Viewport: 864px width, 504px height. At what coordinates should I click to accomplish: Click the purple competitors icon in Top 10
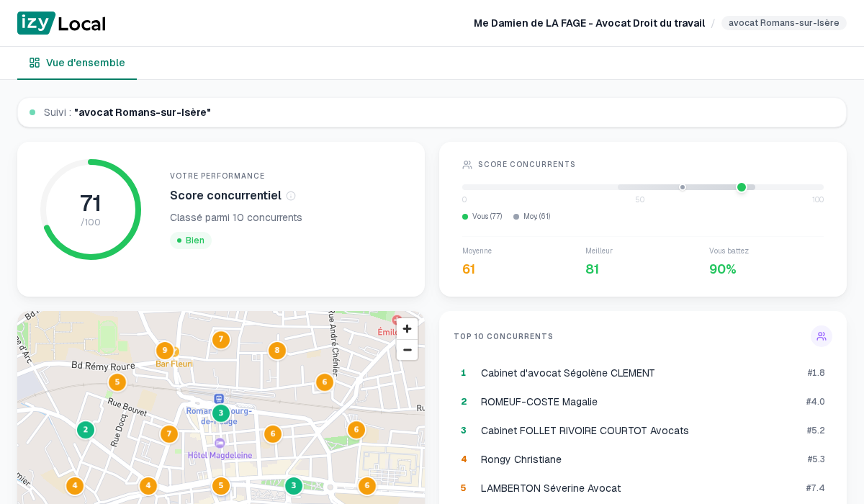pos(821,336)
